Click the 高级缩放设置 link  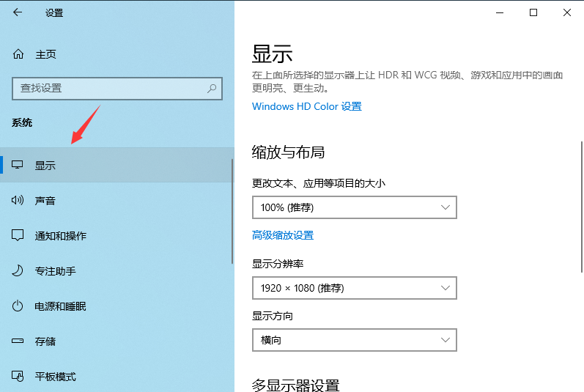click(283, 235)
